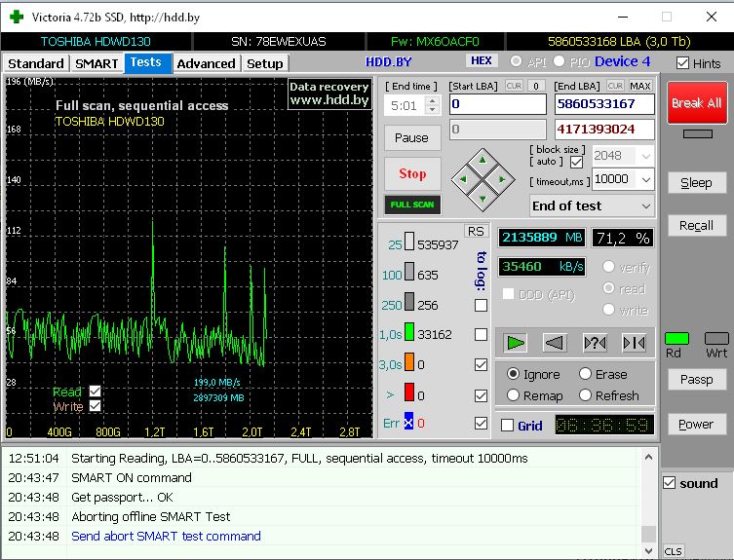This screenshot has height=560, width=734.
Task: Switch to the SMART tab
Action: [x=97, y=63]
